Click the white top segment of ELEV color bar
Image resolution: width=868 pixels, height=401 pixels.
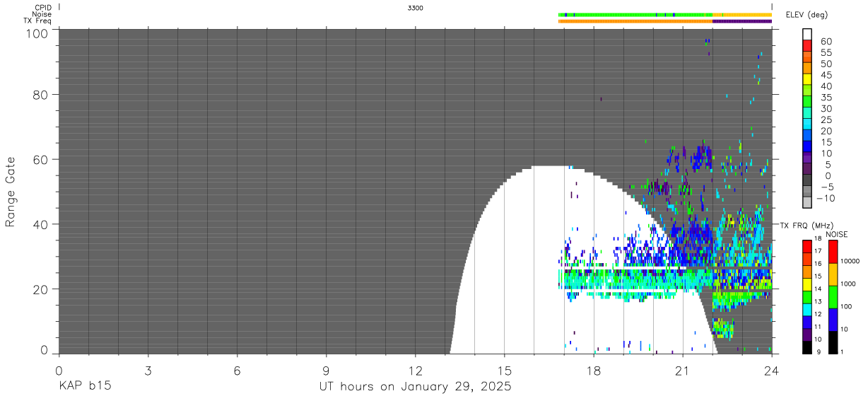coord(808,35)
